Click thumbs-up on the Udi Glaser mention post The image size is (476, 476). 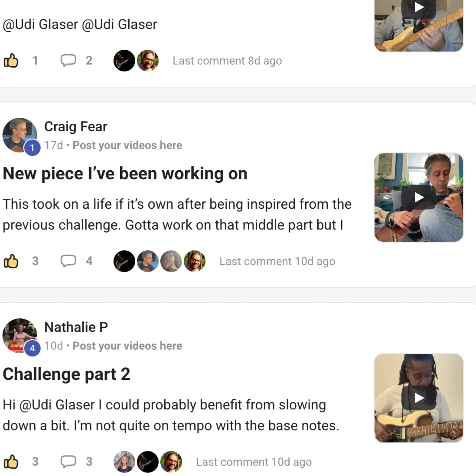11,61
